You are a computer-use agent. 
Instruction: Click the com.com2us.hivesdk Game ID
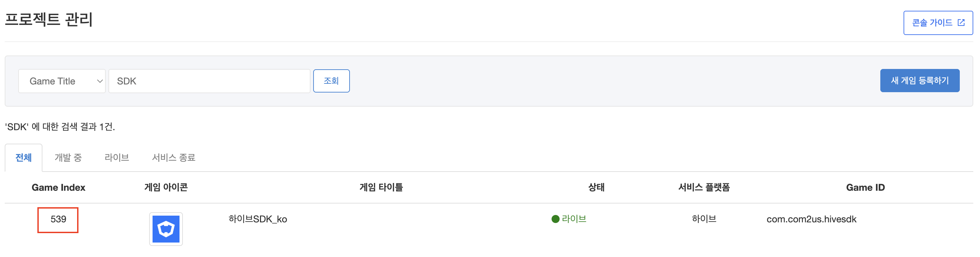[x=811, y=219]
